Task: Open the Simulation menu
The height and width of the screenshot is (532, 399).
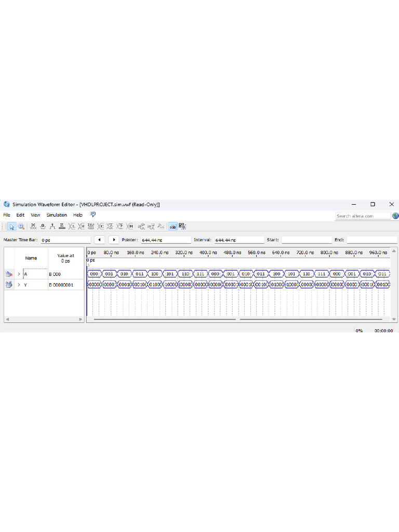Action: [57, 215]
